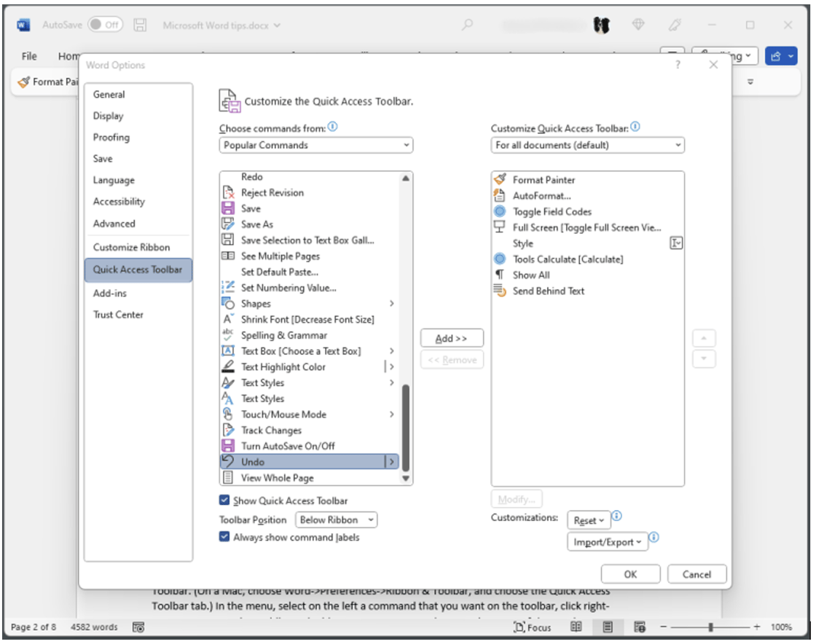Click the search magnifier in Word title bar
The height and width of the screenshot is (644, 813).
coord(468,25)
